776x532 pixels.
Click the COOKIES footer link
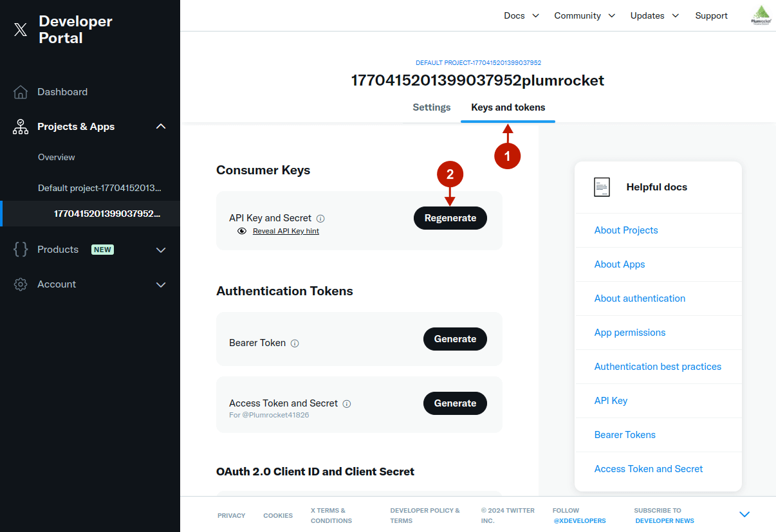pyautogui.click(x=278, y=515)
